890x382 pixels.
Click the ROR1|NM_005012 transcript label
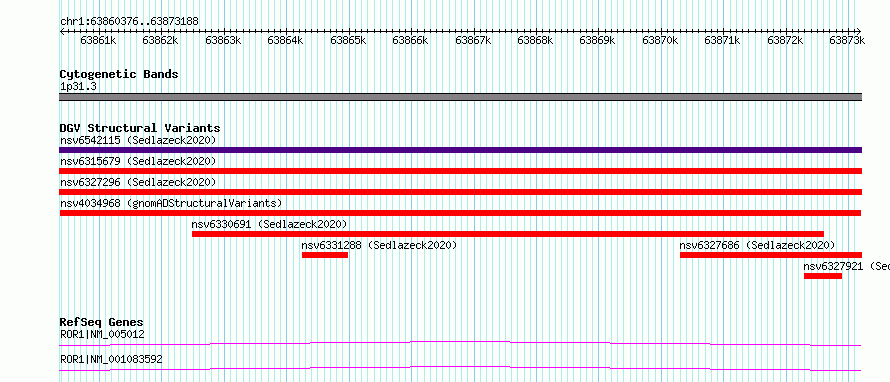pyautogui.click(x=102, y=335)
